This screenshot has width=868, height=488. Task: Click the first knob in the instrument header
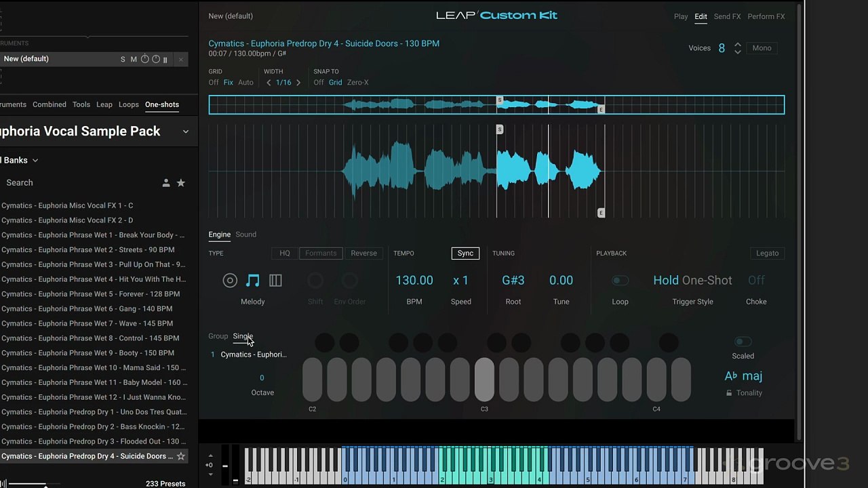(144, 59)
